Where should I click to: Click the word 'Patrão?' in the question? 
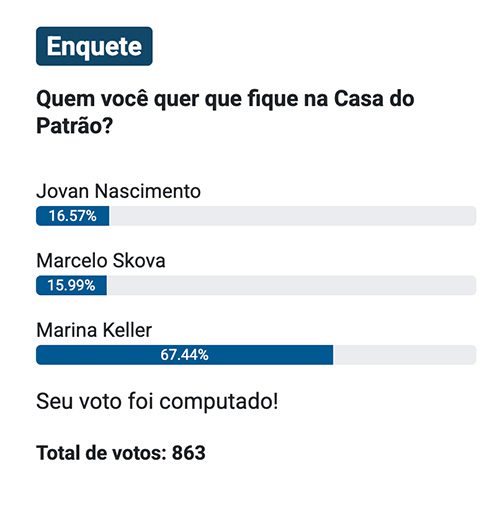click(x=75, y=126)
